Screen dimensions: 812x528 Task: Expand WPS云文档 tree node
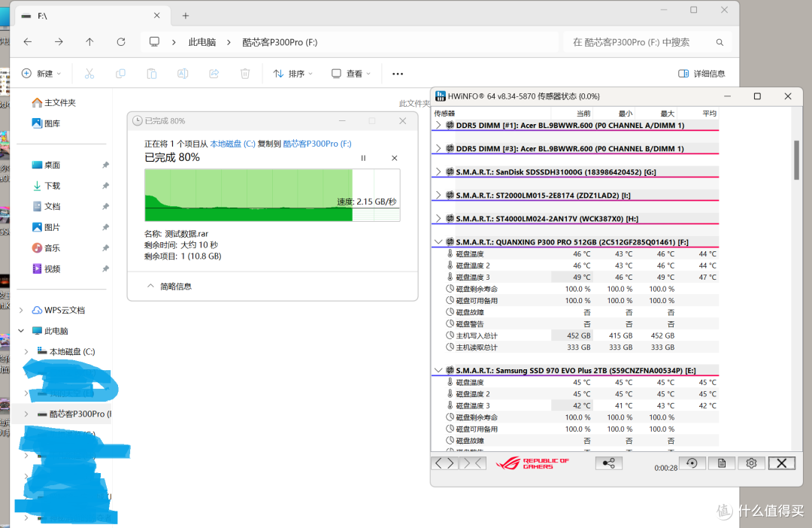[x=21, y=310]
